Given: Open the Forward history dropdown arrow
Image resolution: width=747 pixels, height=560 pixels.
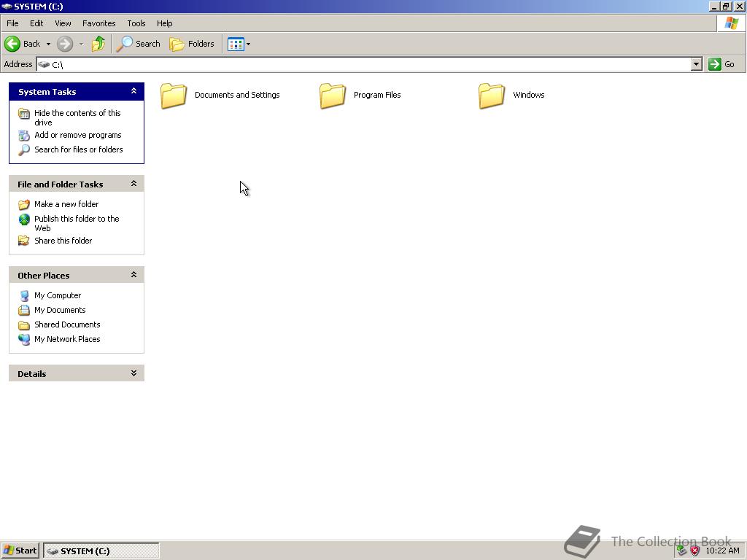Looking at the screenshot, I should click(81, 44).
